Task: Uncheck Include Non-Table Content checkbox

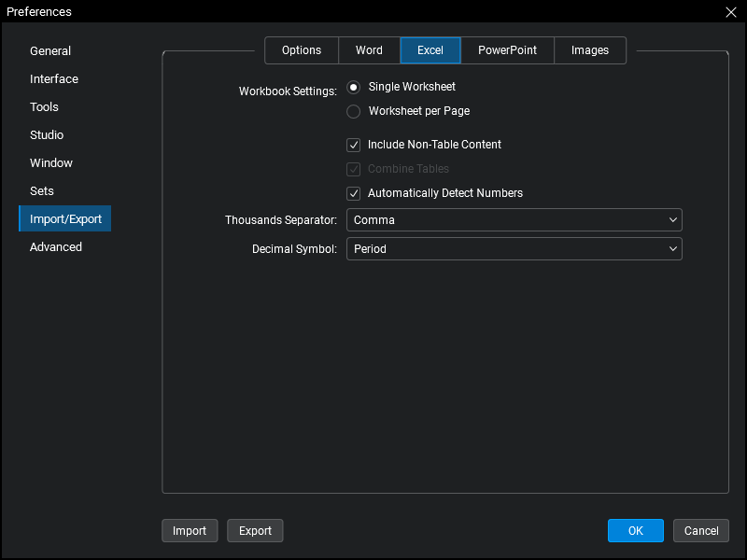Action: (x=354, y=145)
